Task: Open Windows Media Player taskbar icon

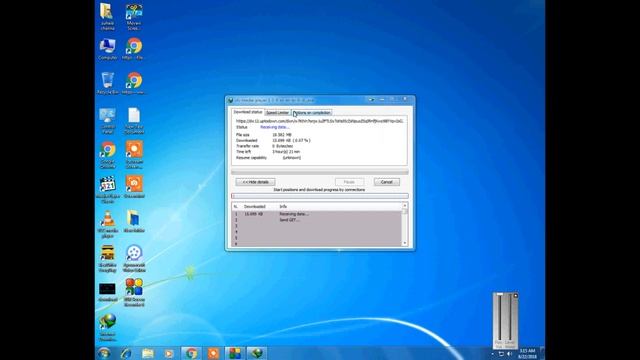Action: (x=169, y=353)
